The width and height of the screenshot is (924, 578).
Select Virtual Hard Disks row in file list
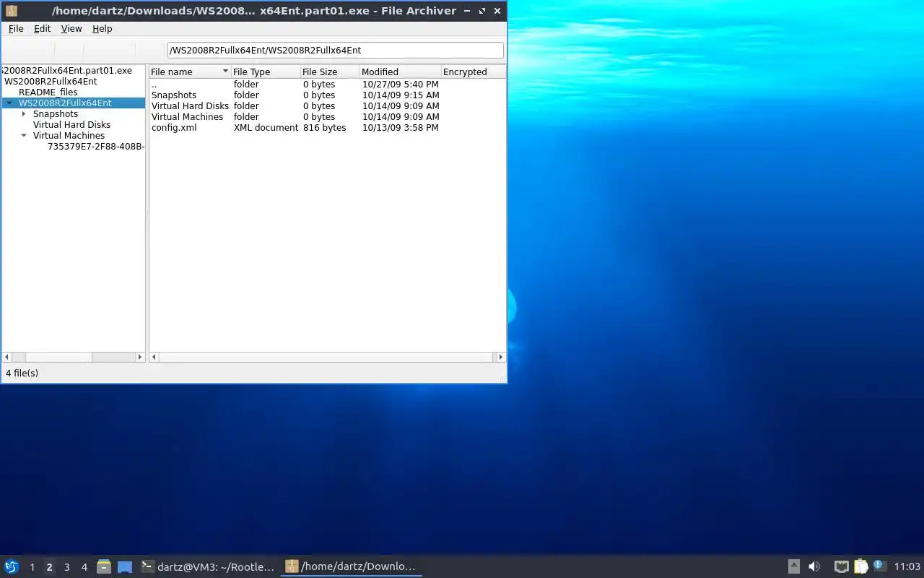pos(327,106)
